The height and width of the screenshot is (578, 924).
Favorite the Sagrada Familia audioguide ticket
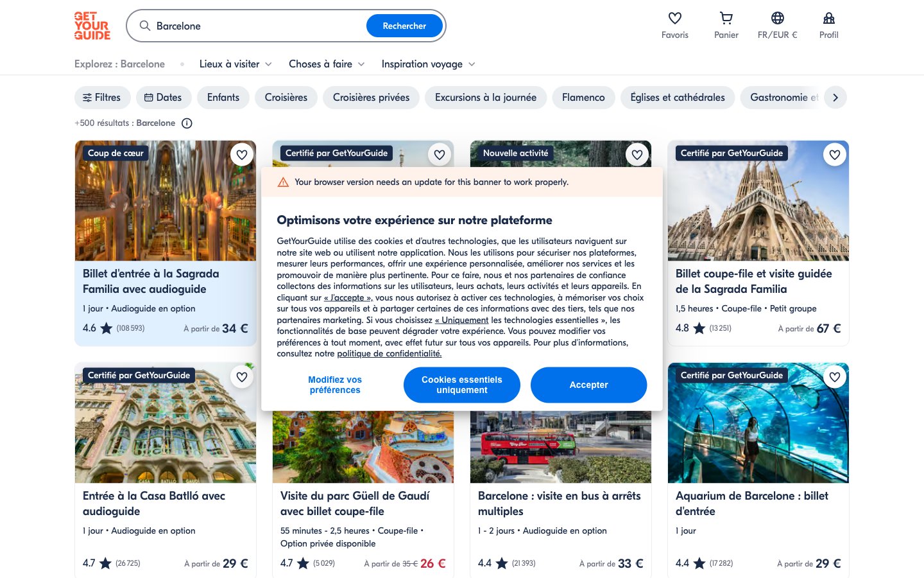(x=242, y=155)
